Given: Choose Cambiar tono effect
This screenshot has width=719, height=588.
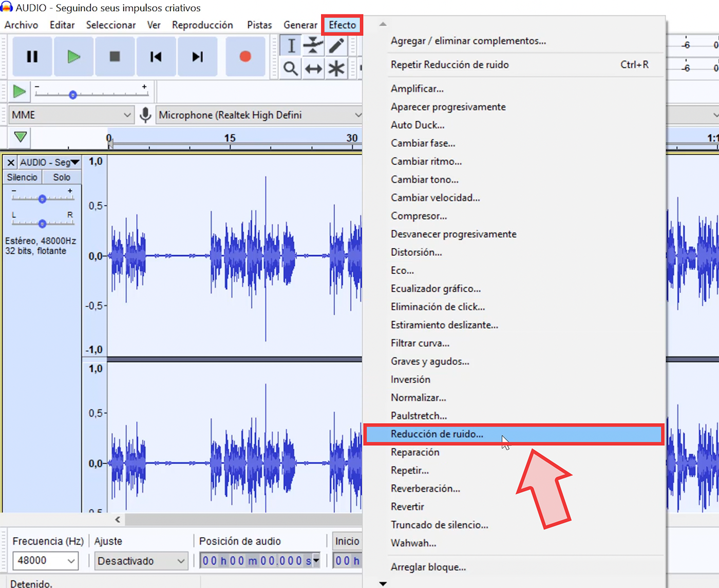Looking at the screenshot, I should coord(514,180).
